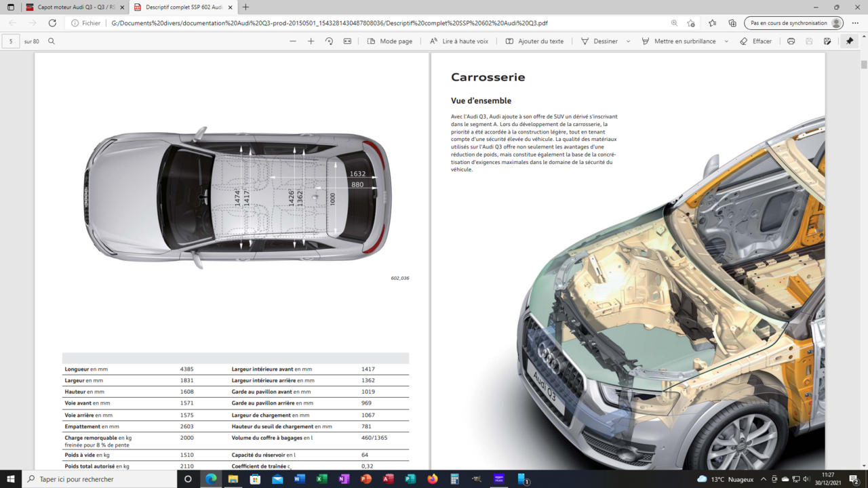Click the top-view Audi Q3 dimensions image
The image size is (868, 488).
[x=237, y=197]
